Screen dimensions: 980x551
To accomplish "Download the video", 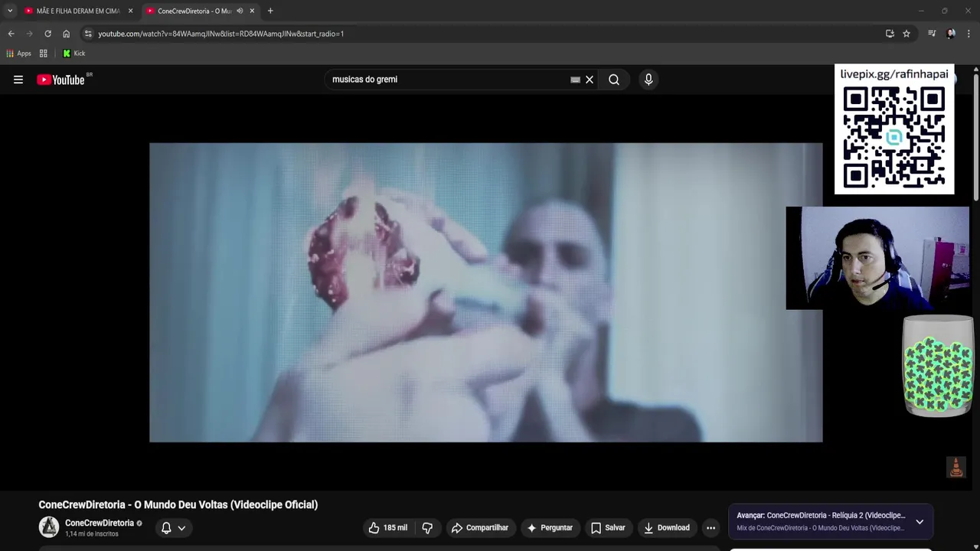I will point(667,527).
